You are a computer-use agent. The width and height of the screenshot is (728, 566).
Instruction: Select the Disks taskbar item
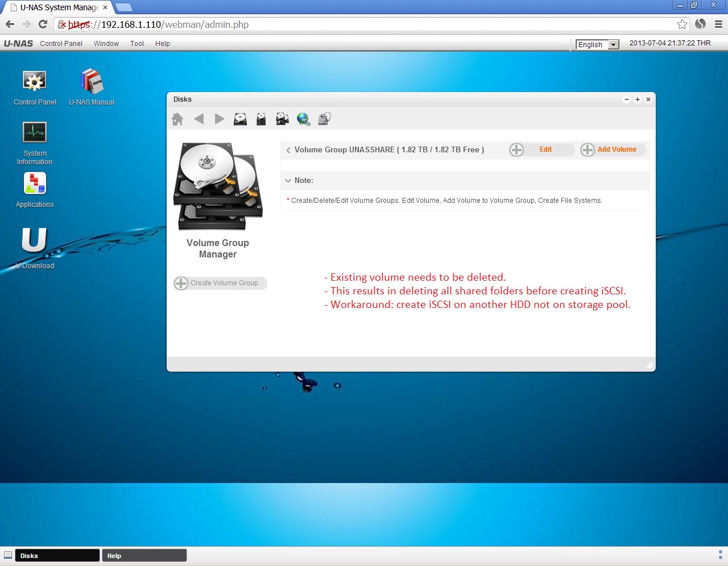tap(57, 555)
